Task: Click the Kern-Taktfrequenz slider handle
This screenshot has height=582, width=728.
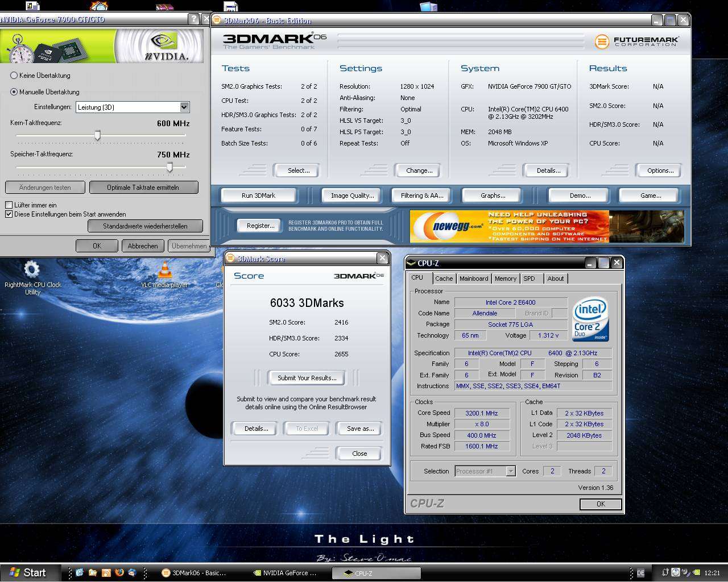Action: (98, 135)
